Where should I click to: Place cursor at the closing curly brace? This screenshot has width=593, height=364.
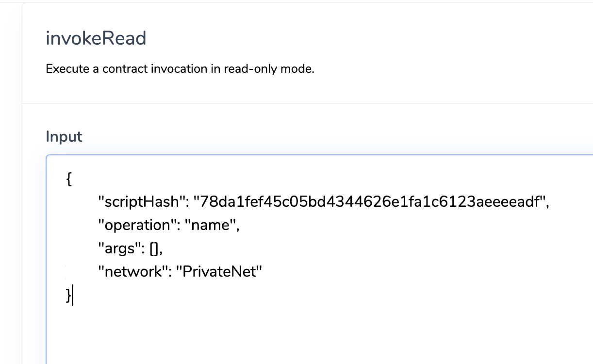[x=68, y=296]
